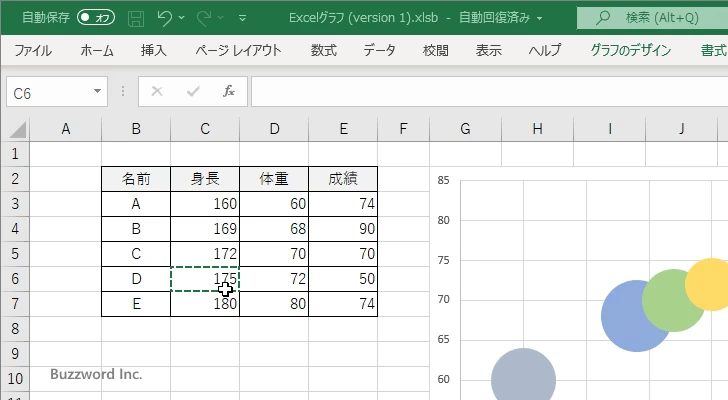Click the formula bar Cancel X icon
The height and width of the screenshot is (400, 728).
pyautogui.click(x=157, y=91)
